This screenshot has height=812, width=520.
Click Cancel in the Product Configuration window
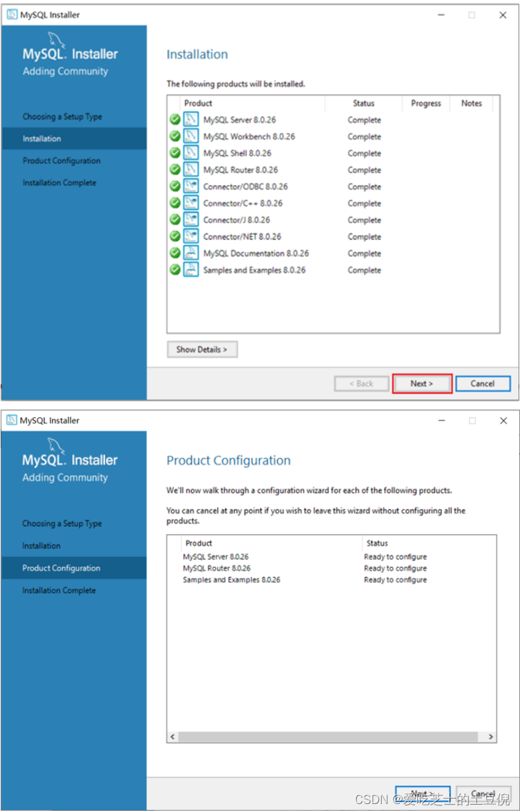483,794
